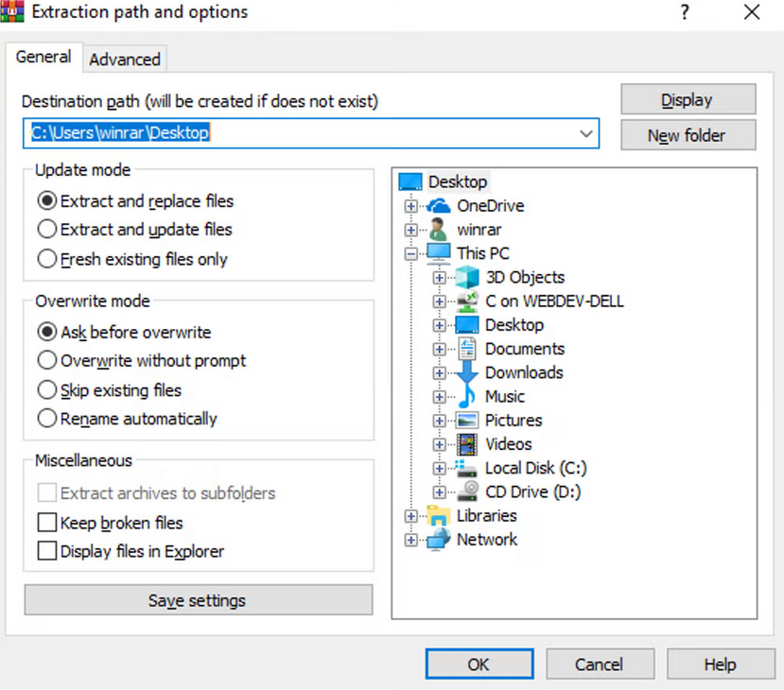Select 'Music' label in folder tree
The image size is (784, 690).
tap(504, 396)
